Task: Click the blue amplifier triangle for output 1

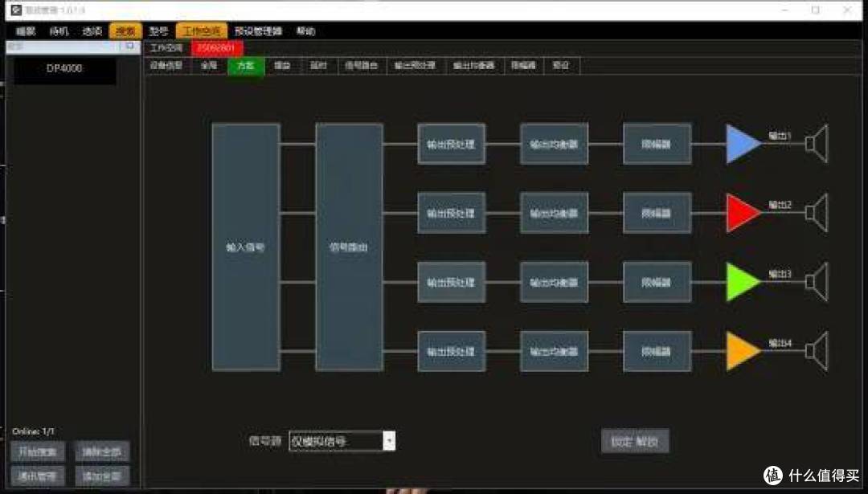Action: (743, 144)
